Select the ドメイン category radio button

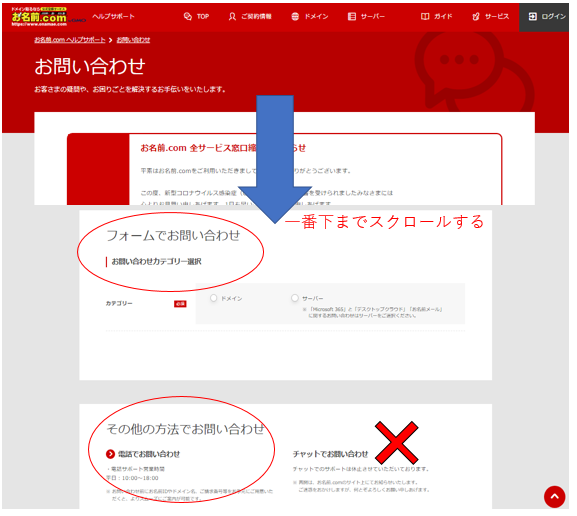[x=213, y=298]
